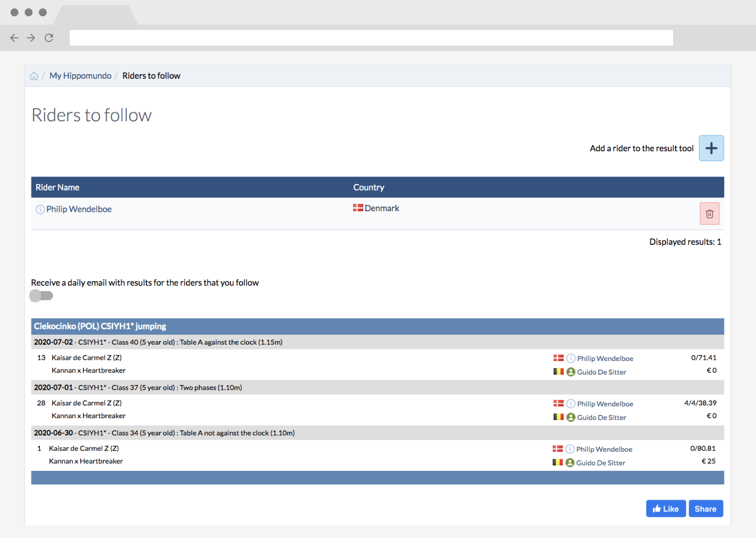The width and height of the screenshot is (756, 538).
Task: Reload the page with refresh icon
Action: [49, 38]
